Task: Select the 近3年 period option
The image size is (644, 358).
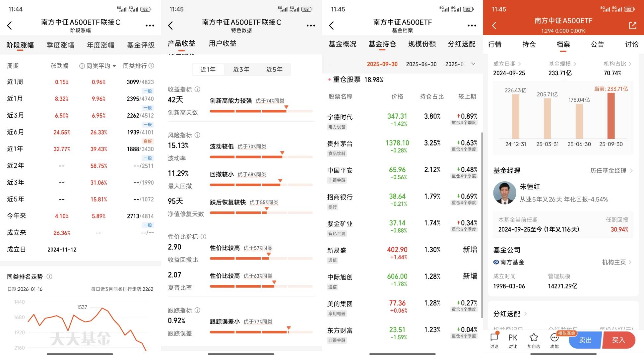Action: (241, 69)
